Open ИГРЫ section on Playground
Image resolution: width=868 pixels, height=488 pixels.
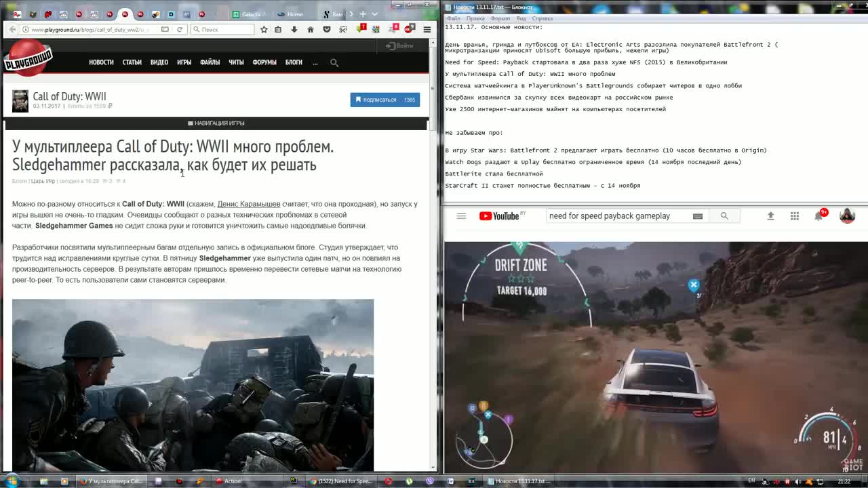184,62
